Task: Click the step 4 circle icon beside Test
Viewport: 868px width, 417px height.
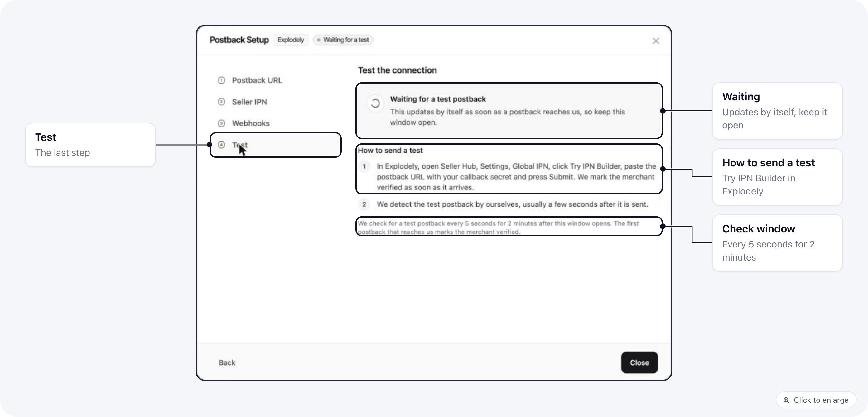Action: click(x=221, y=145)
